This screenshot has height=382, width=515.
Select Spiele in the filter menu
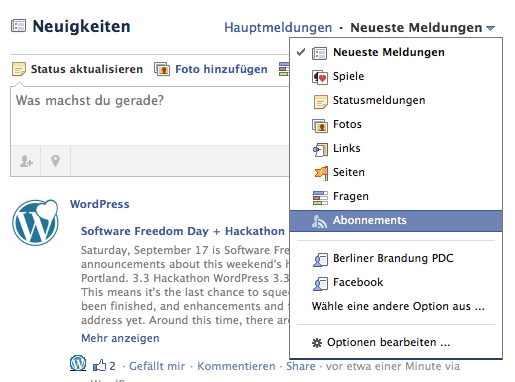click(x=396, y=76)
